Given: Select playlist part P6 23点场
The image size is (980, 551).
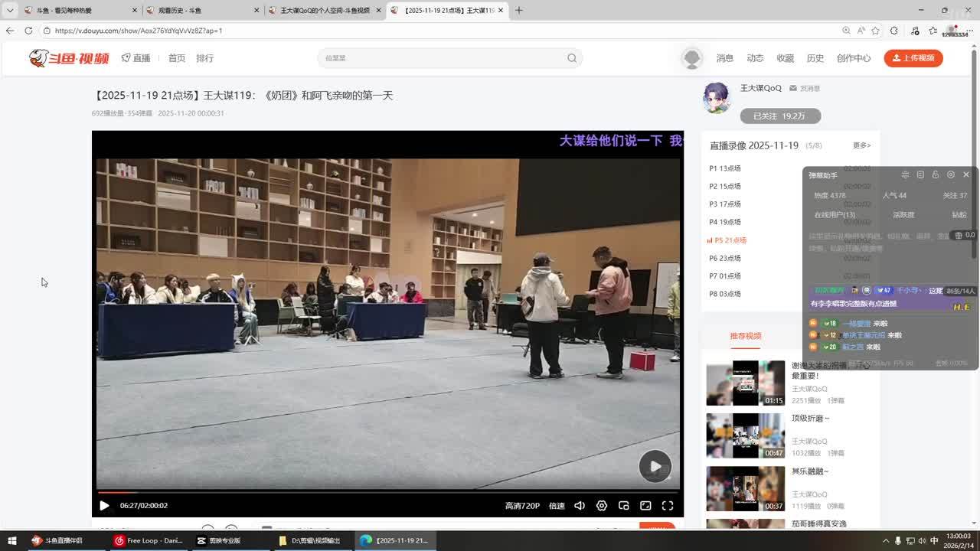Looking at the screenshot, I should [x=725, y=258].
